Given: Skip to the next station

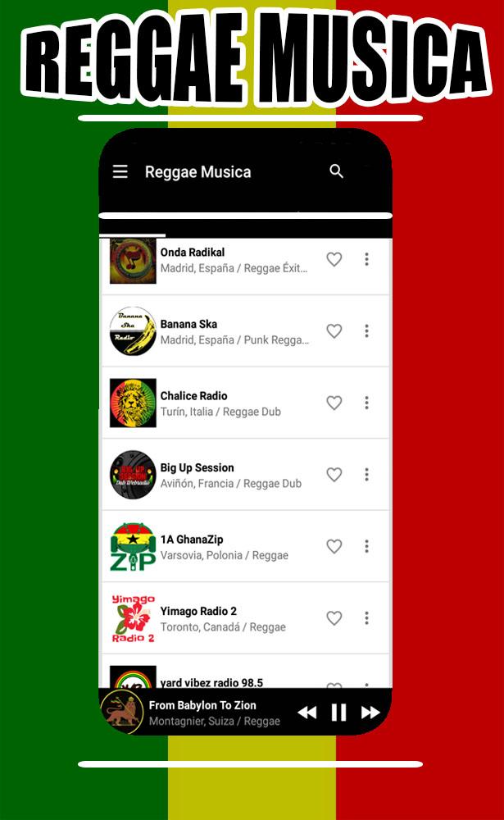Looking at the screenshot, I should click(370, 713).
